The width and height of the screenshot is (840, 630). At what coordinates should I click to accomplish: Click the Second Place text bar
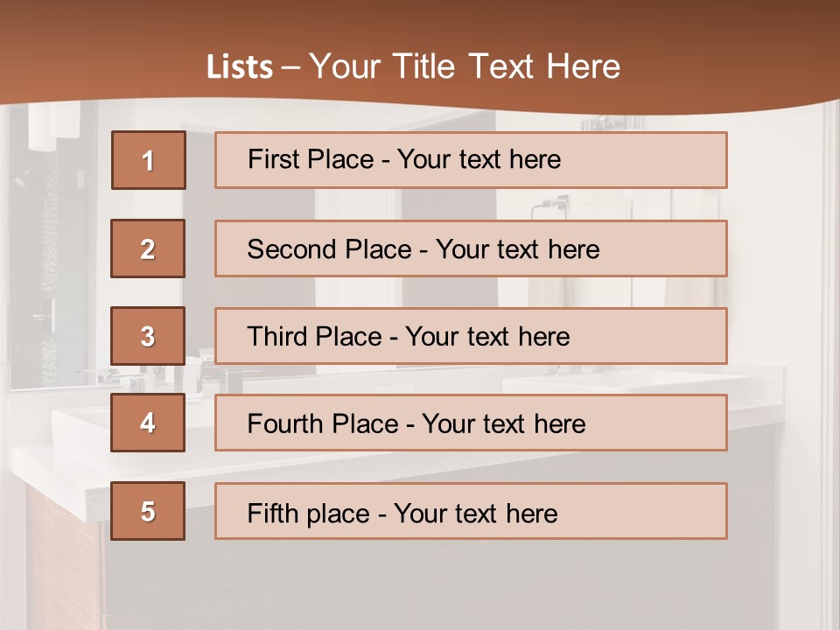click(471, 248)
